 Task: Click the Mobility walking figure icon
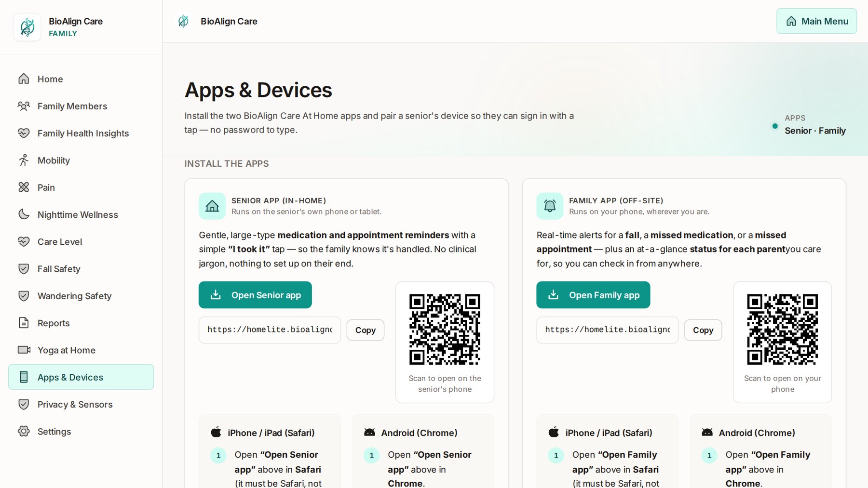[24, 160]
